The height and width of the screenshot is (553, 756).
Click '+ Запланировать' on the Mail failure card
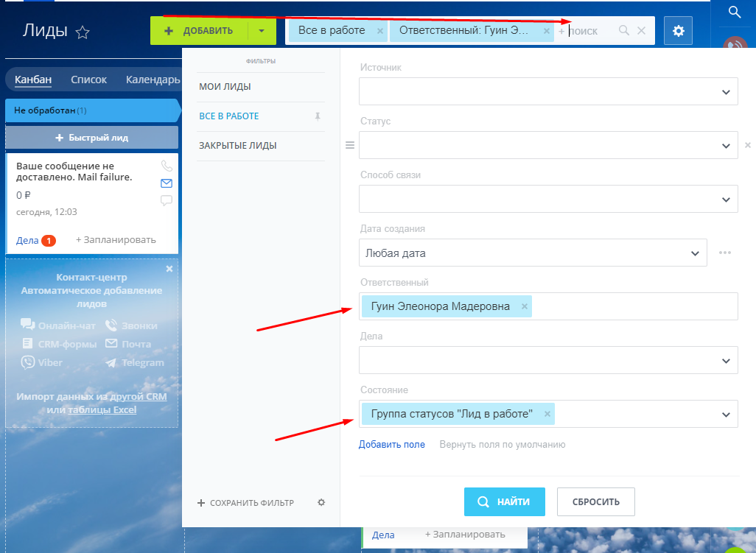(116, 240)
